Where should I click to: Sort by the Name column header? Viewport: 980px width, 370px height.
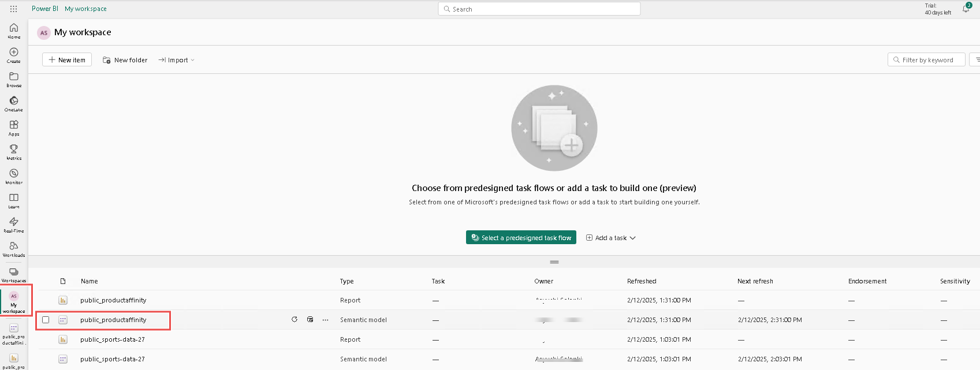[90, 281]
